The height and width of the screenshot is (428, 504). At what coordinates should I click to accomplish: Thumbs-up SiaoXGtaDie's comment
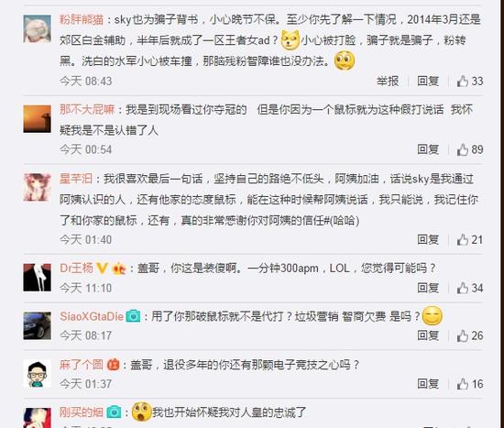469,335
